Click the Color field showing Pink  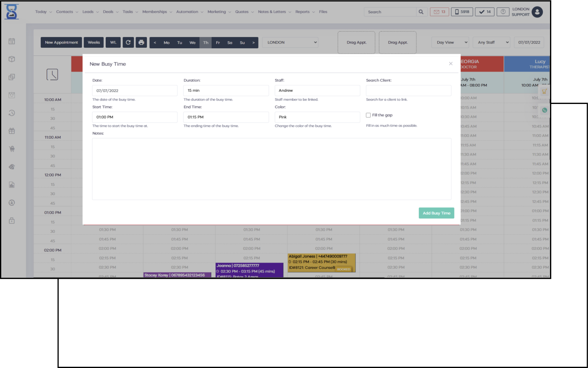coord(317,117)
